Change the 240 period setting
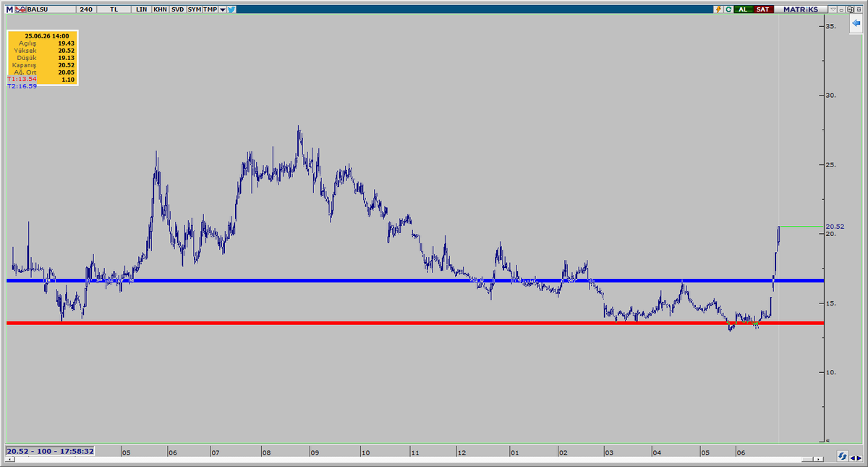This screenshot has width=868, height=467. click(x=87, y=9)
